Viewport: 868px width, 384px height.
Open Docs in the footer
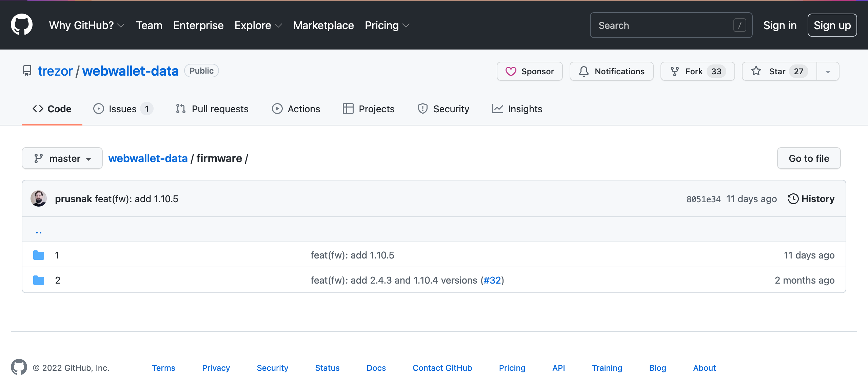click(x=376, y=368)
